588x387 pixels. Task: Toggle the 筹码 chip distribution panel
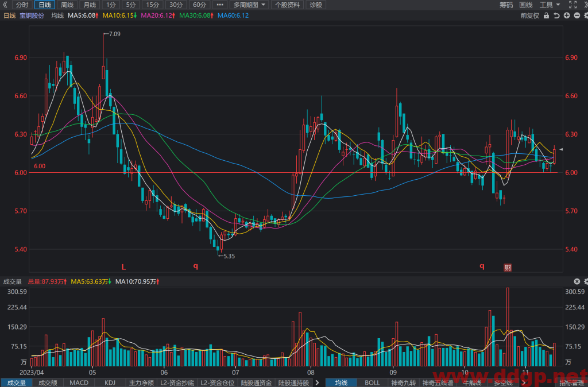pyautogui.click(x=506, y=5)
